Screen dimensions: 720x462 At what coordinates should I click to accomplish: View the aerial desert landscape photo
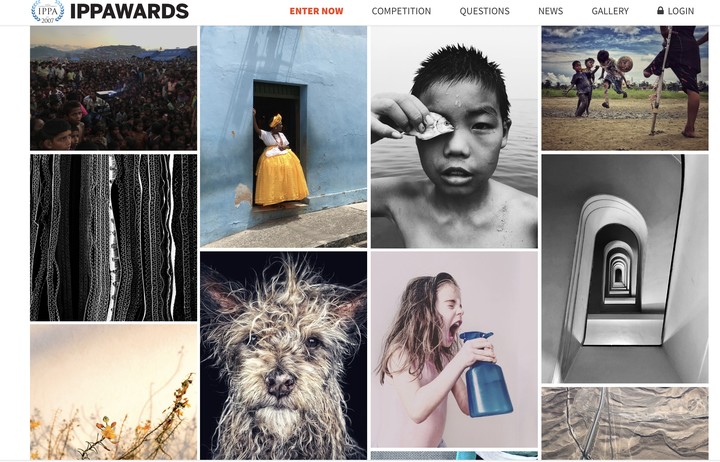[625, 423]
